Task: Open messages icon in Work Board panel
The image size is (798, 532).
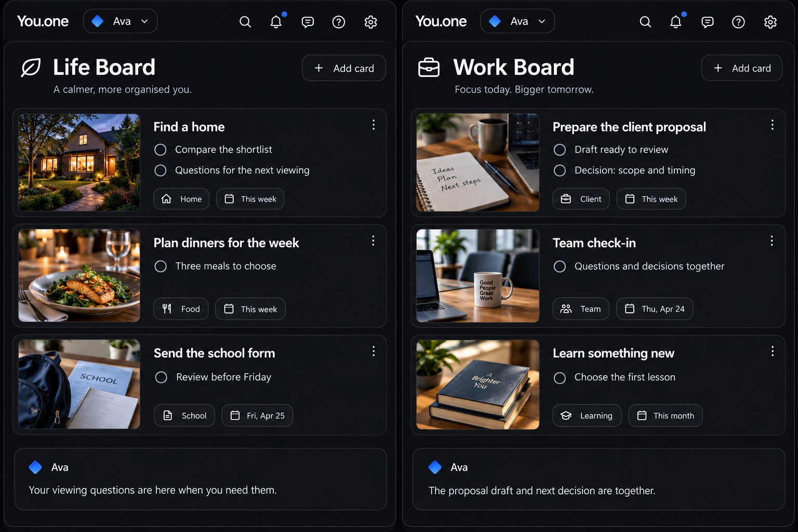Action: click(708, 22)
